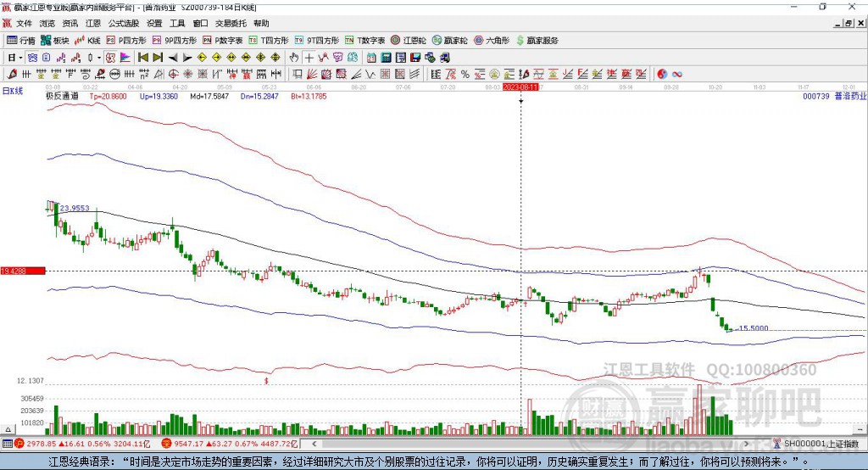Image resolution: width=868 pixels, height=470 pixels.
Task: Open the 9P四方形 tool
Action: 175,41
